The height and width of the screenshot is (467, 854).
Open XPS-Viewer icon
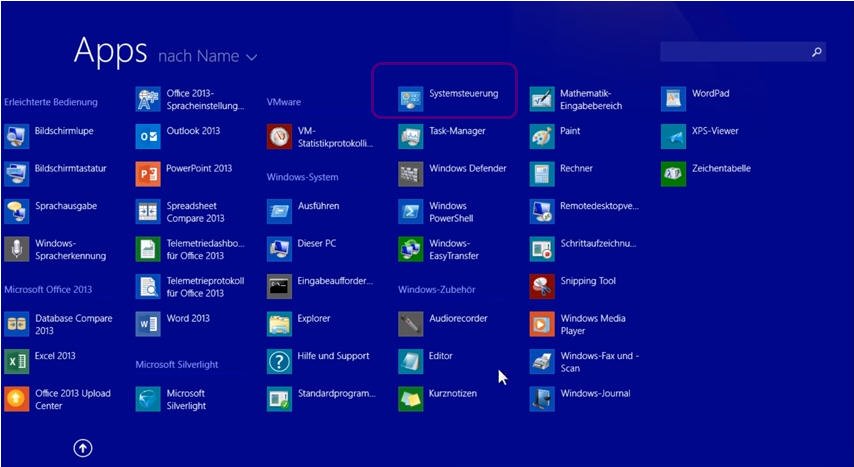pyautogui.click(x=674, y=136)
